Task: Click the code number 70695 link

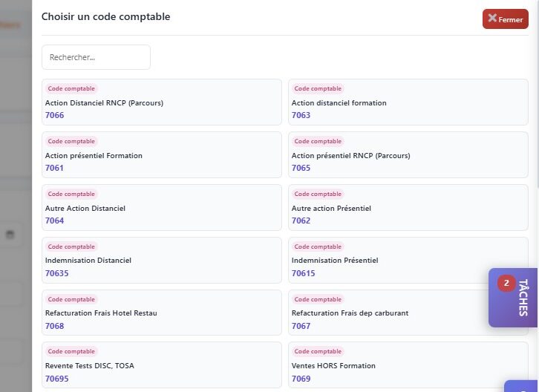Action: pos(57,379)
